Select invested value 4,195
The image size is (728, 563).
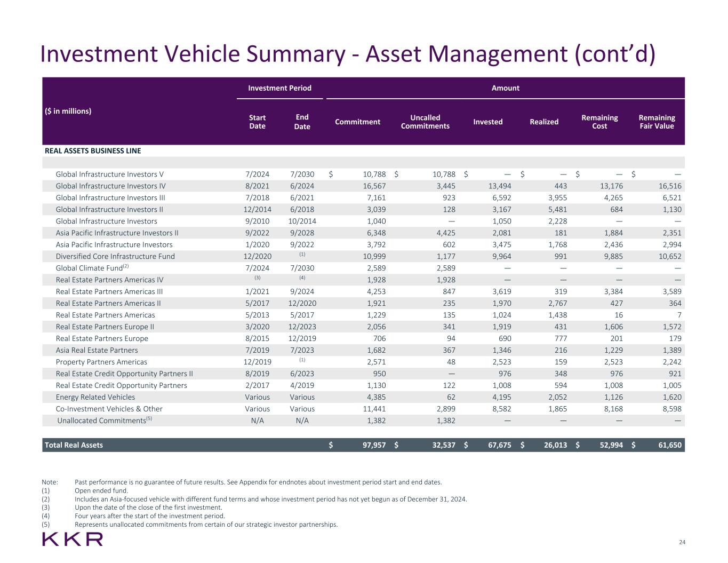coord(502,397)
